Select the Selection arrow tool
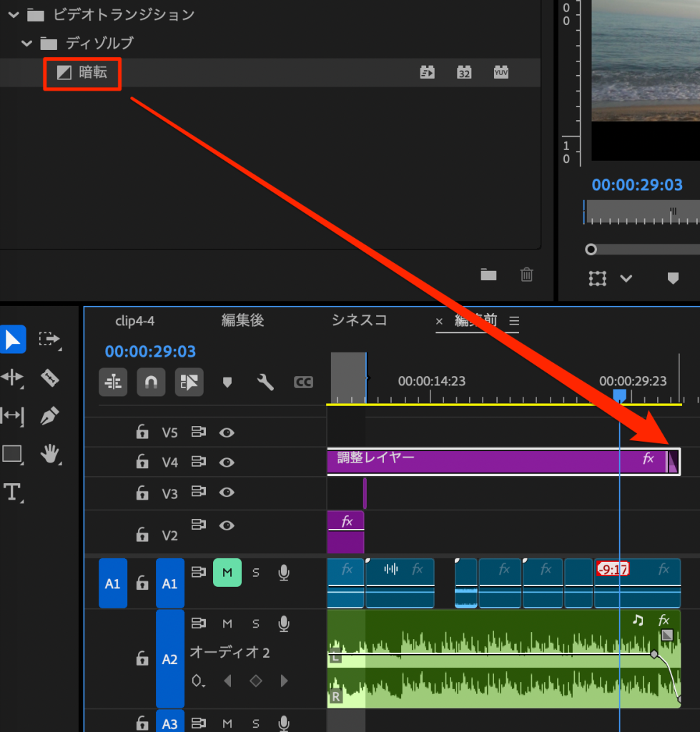Screen dimensions: 700x732 coord(12,340)
